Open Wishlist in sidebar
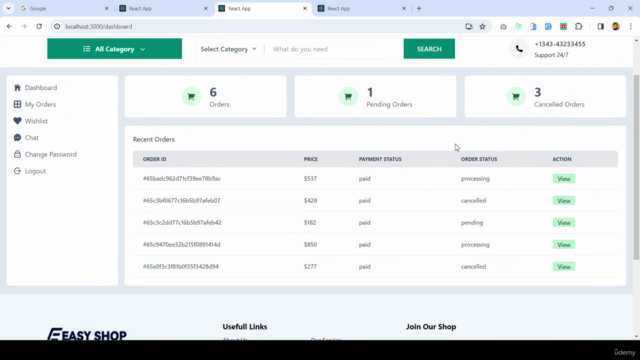 pyautogui.click(x=36, y=121)
